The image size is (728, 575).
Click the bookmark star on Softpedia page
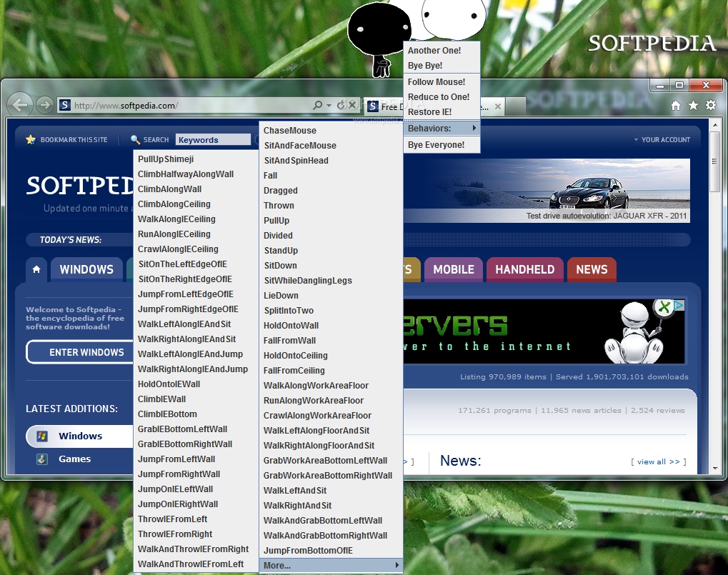point(31,140)
